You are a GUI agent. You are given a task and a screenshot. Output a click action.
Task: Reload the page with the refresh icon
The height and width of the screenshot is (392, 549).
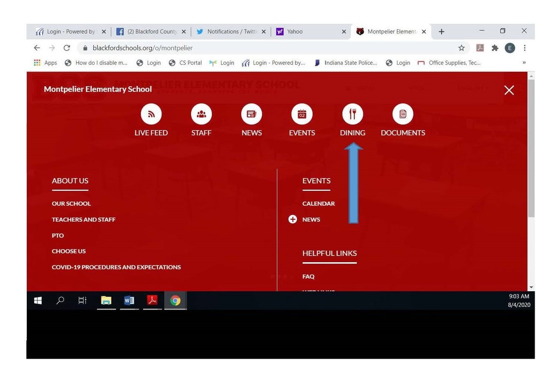(67, 48)
